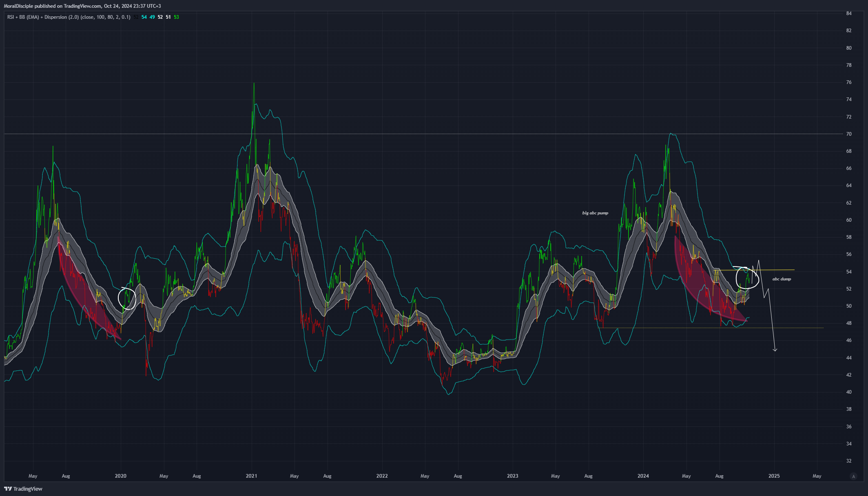Click the 76 level on price scale

849,82
